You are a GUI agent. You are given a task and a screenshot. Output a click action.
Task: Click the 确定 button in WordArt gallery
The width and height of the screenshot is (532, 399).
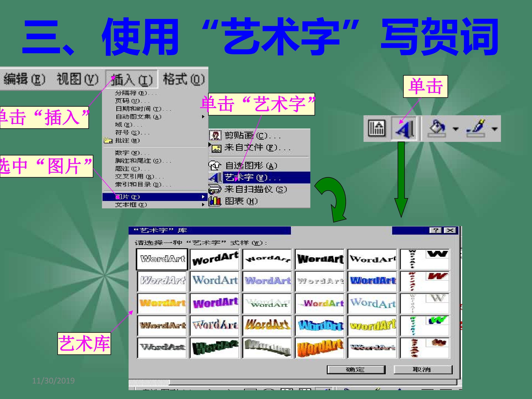[x=356, y=370]
